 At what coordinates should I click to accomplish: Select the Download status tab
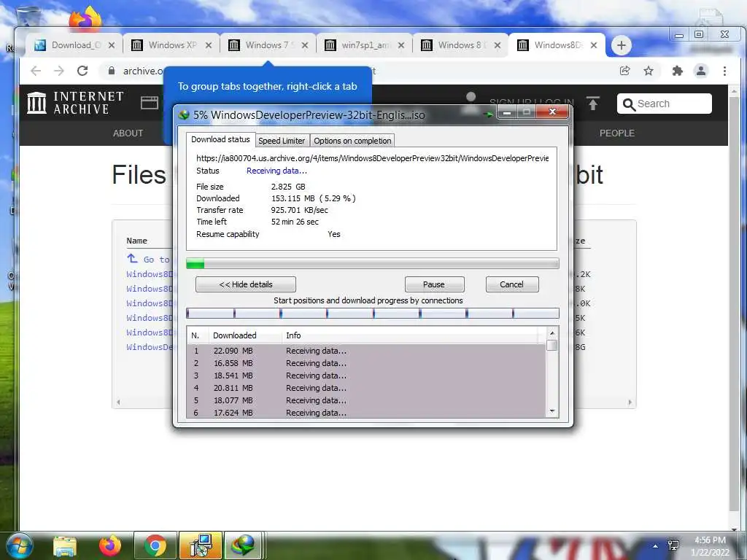tap(220, 139)
